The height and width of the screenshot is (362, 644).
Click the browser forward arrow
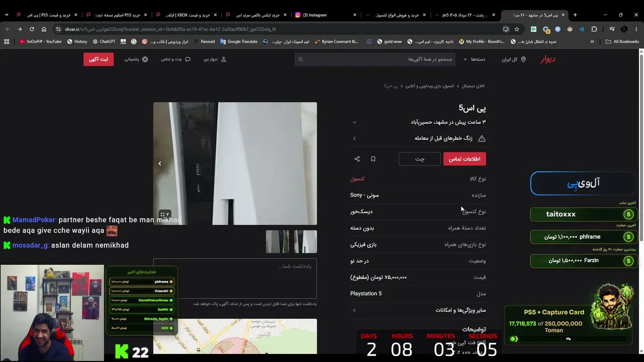pyautogui.click(x=20, y=29)
